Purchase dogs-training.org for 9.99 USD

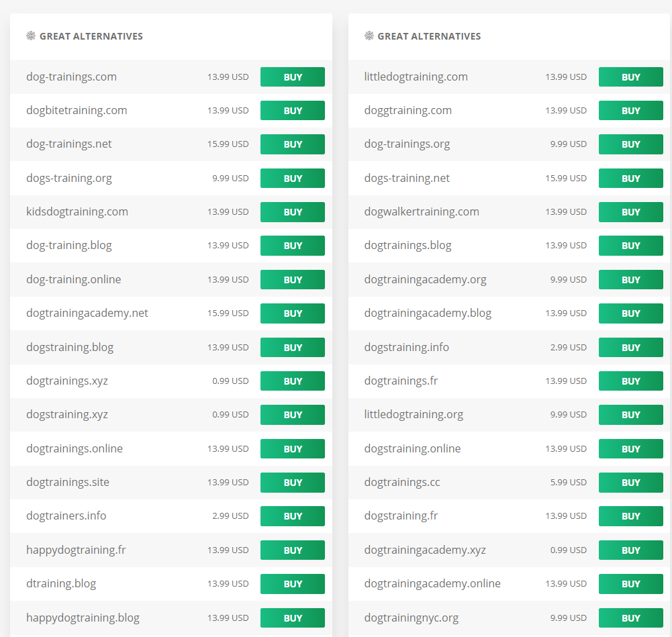292,179
